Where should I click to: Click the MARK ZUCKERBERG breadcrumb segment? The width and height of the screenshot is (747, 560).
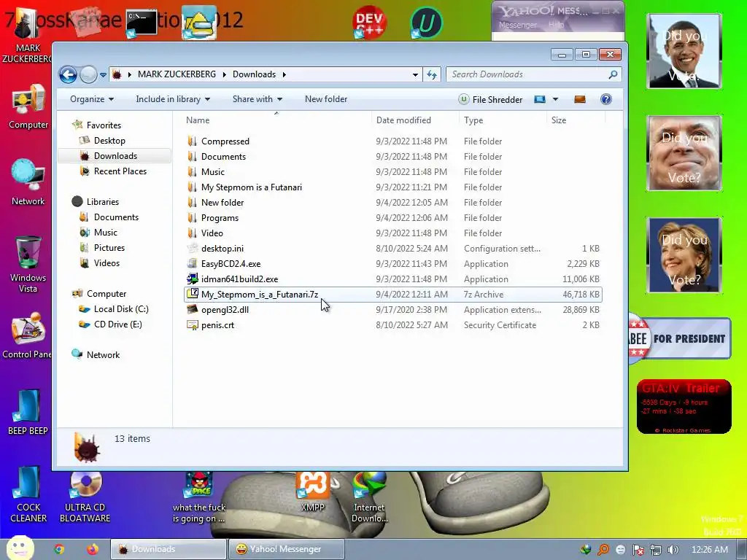pos(177,74)
